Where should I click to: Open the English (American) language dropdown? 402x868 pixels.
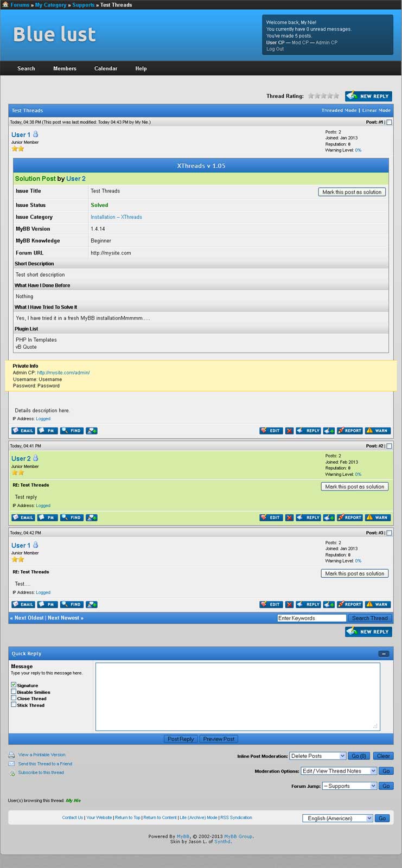click(x=337, y=818)
